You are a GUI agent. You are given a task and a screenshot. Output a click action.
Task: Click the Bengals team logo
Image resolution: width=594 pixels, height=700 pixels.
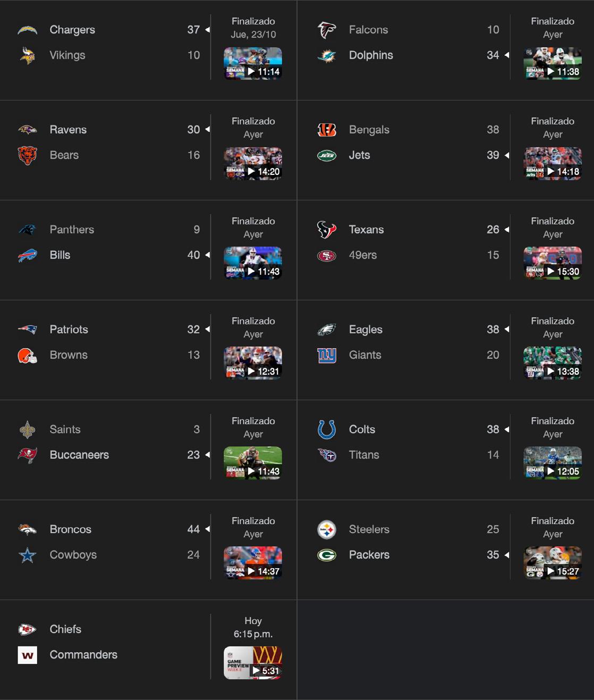[326, 130]
